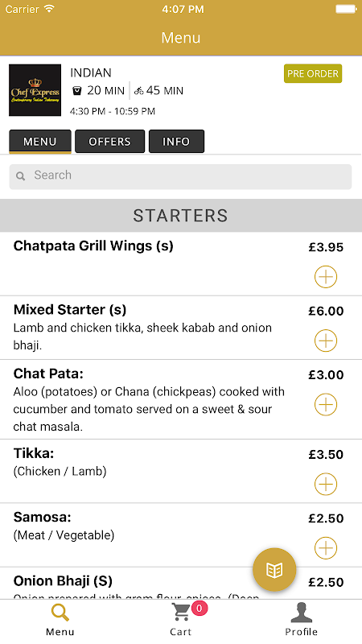Tap plus icon for Mixed Starter
362x644 pixels.
tap(326, 341)
